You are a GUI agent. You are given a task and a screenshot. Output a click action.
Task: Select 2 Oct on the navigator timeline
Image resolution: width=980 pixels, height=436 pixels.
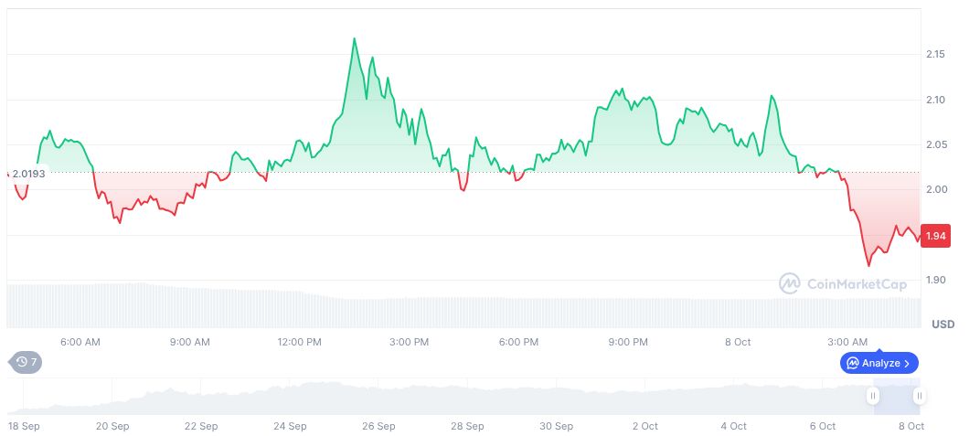click(x=644, y=426)
